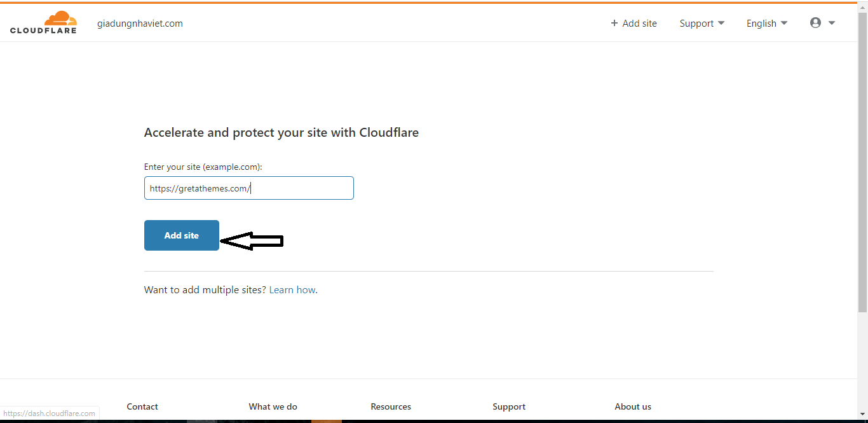This screenshot has width=868, height=423.
Task: Click the scrollbar up arrow
Action: coord(862,7)
